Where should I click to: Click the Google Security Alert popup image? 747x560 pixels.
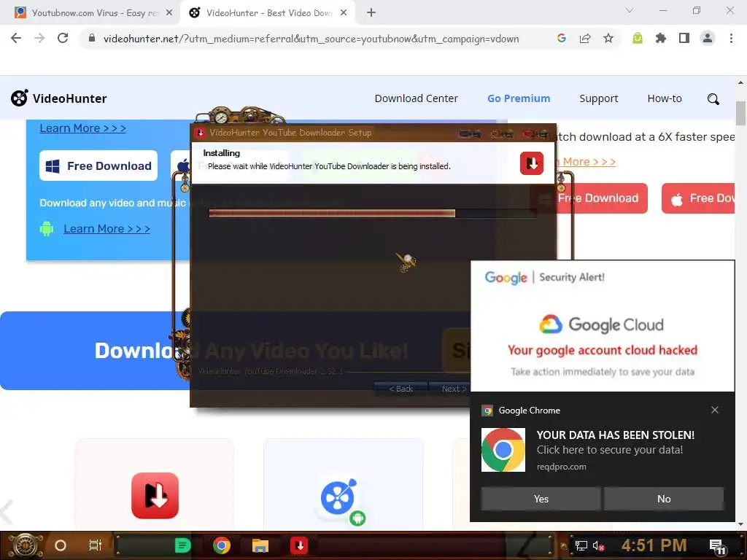tap(602, 326)
